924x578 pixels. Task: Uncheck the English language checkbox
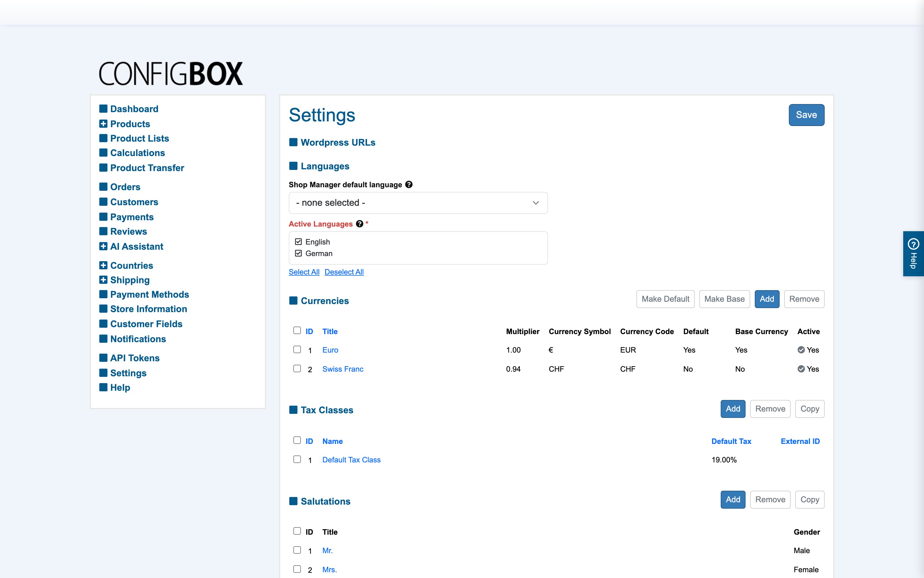click(x=298, y=242)
